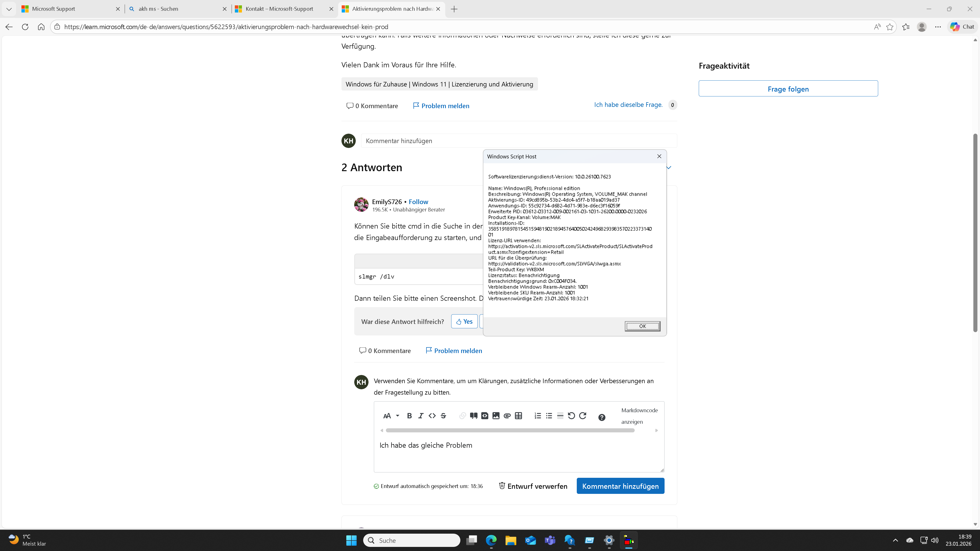The height and width of the screenshot is (551, 980).
Task: Undo last edit in comment editor
Action: 571,416
